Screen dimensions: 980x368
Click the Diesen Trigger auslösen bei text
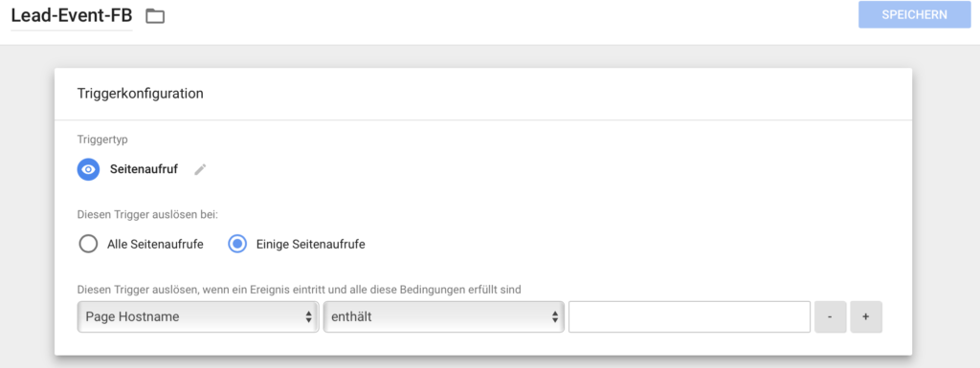[x=146, y=214]
